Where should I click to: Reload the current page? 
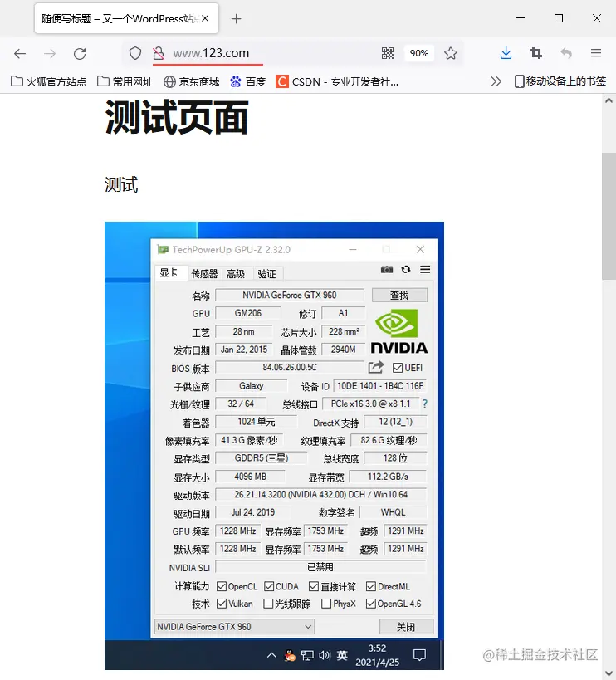click(x=80, y=53)
